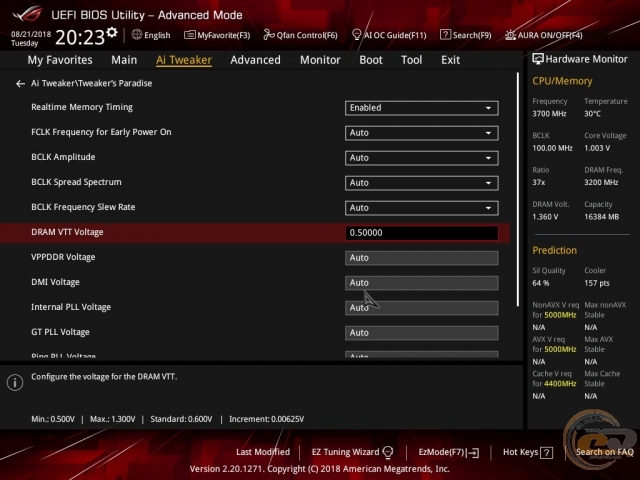640x480 pixels.
Task: Select the BCLK Amplitude label
Action: pos(63,157)
